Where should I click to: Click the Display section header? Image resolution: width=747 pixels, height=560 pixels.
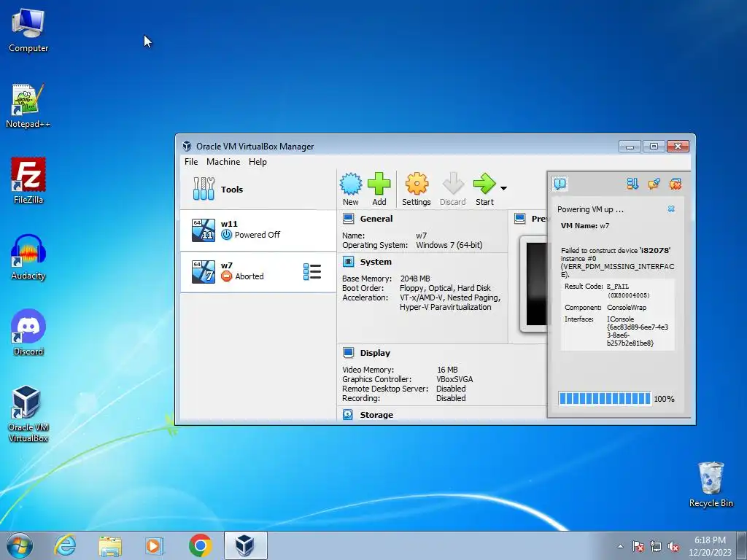tap(375, 353)
